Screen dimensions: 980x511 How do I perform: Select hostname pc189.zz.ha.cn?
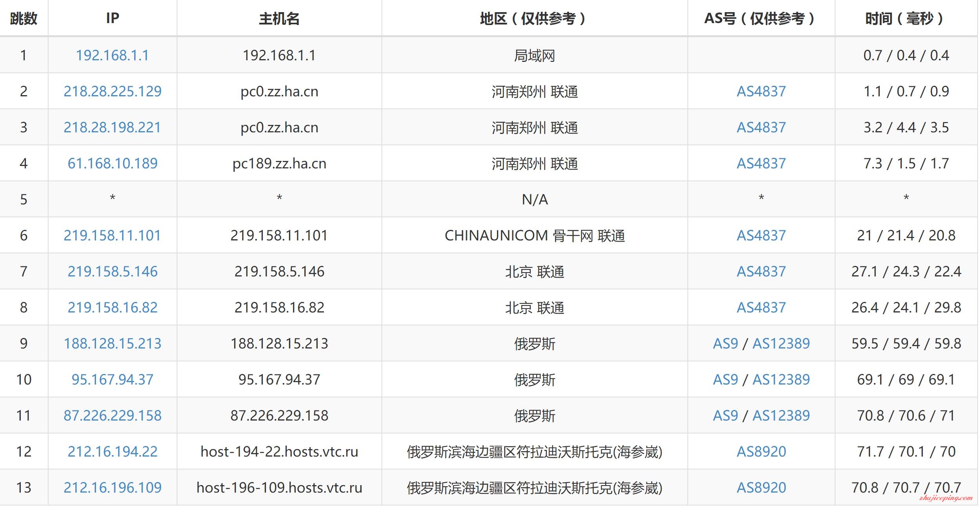(x=279, y=163)
